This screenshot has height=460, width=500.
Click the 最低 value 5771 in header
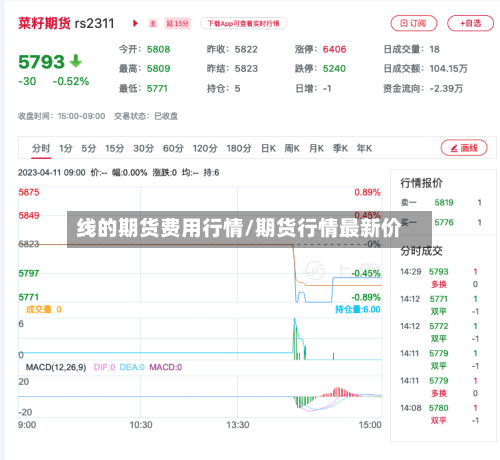[157, 89]
